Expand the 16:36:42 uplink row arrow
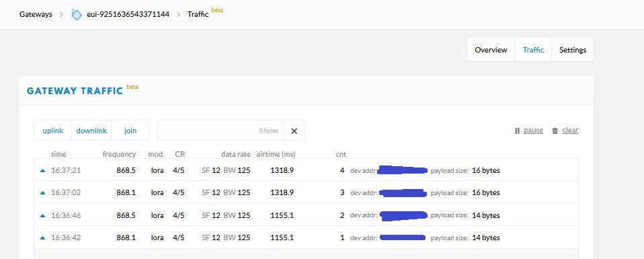 42,237
